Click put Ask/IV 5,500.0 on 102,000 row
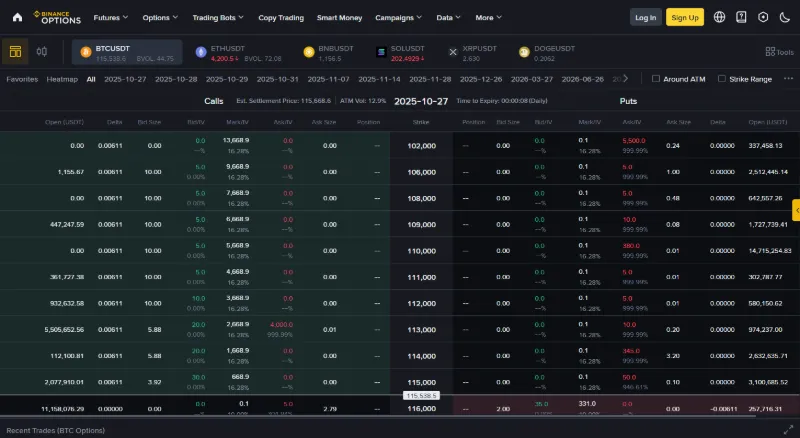Image resolution: width=800 pixels, height=438 pixels. tap(634, 140)
